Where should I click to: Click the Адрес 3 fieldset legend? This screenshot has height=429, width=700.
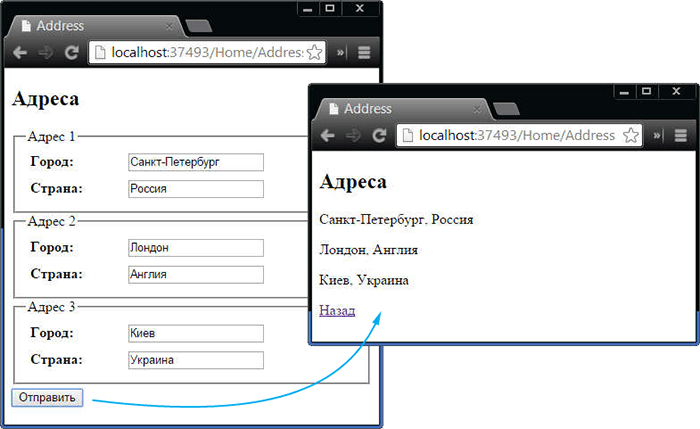(x=51, y=307)
